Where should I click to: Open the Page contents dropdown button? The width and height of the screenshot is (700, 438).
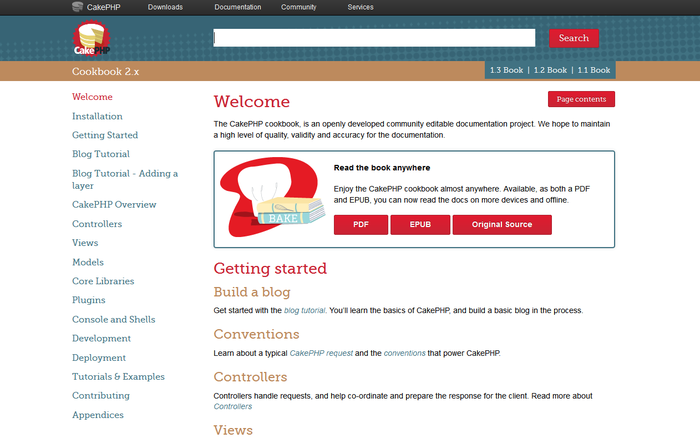[581, 99]
